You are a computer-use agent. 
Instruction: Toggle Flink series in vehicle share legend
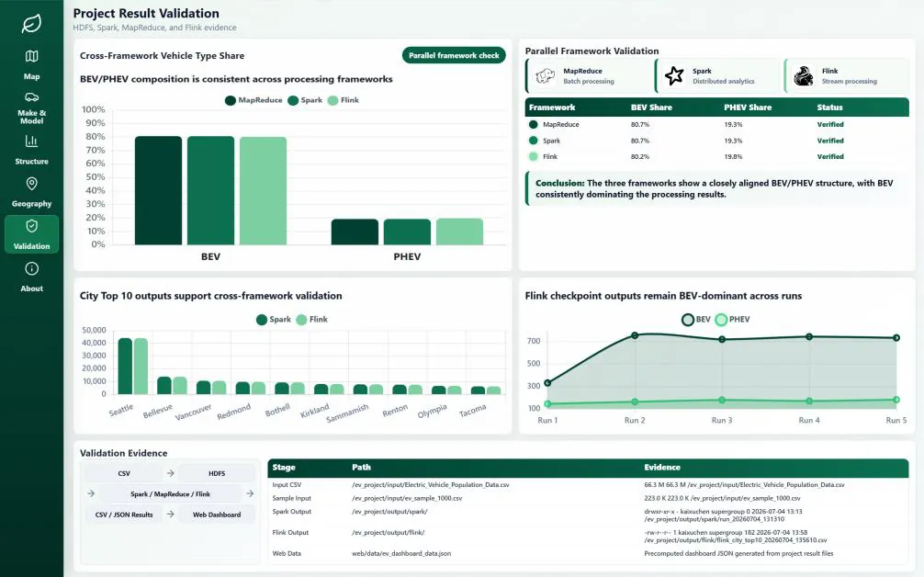pos(343,100)
